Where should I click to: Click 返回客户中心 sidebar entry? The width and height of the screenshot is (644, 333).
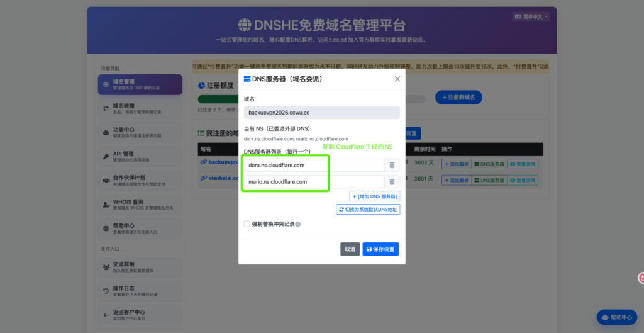[x=140, y=315]
